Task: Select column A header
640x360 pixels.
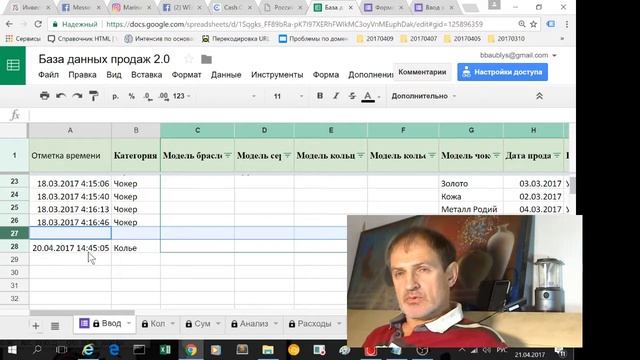Action: pyautogui.click(x=70, y=131)
